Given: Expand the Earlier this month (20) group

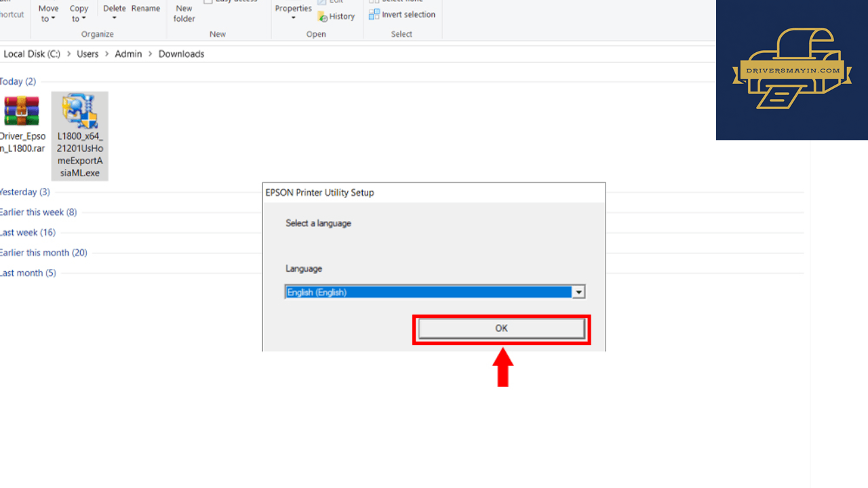Looking at the screenshot, I should click(44, 253).
